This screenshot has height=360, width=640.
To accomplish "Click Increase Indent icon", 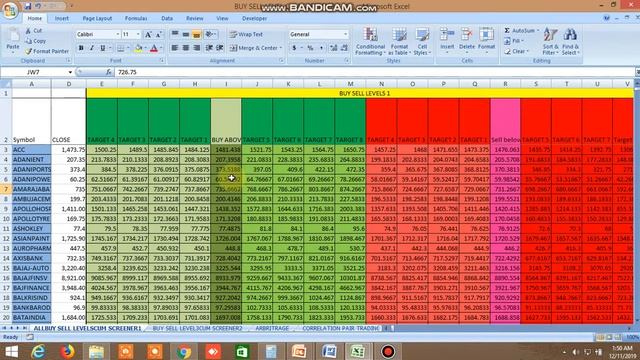I will [x=220, y=48].
